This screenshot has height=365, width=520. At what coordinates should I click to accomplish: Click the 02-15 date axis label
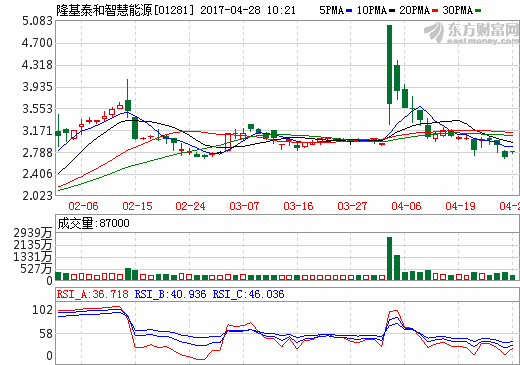tap(137, 206)
